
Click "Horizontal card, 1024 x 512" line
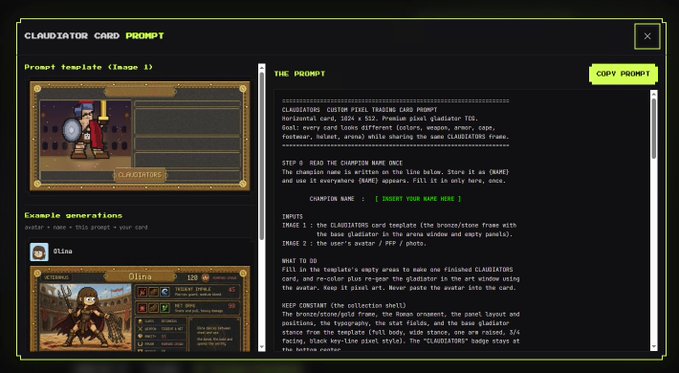coord(380,119)
